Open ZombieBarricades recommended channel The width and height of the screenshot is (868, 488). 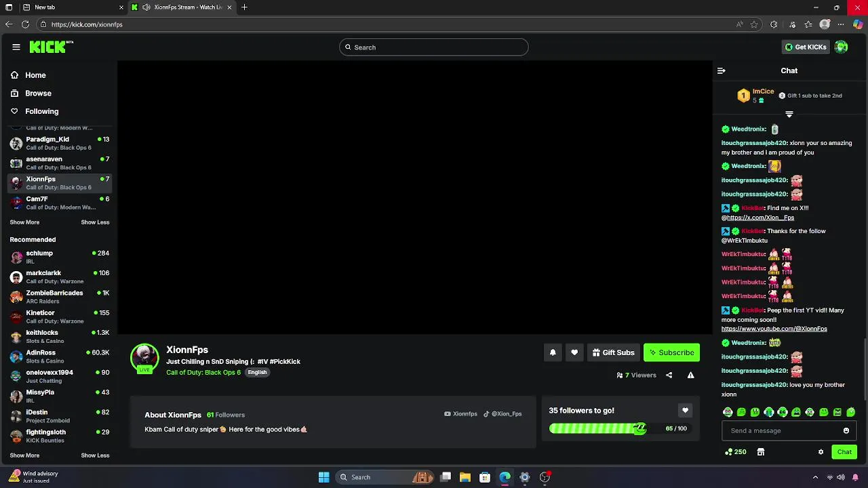(60, 297)
